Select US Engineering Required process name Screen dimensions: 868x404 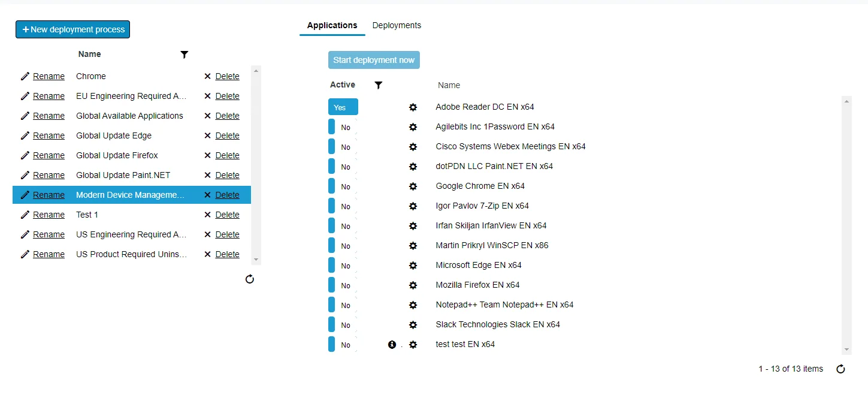pyautogui.click(x=131, y=234)
